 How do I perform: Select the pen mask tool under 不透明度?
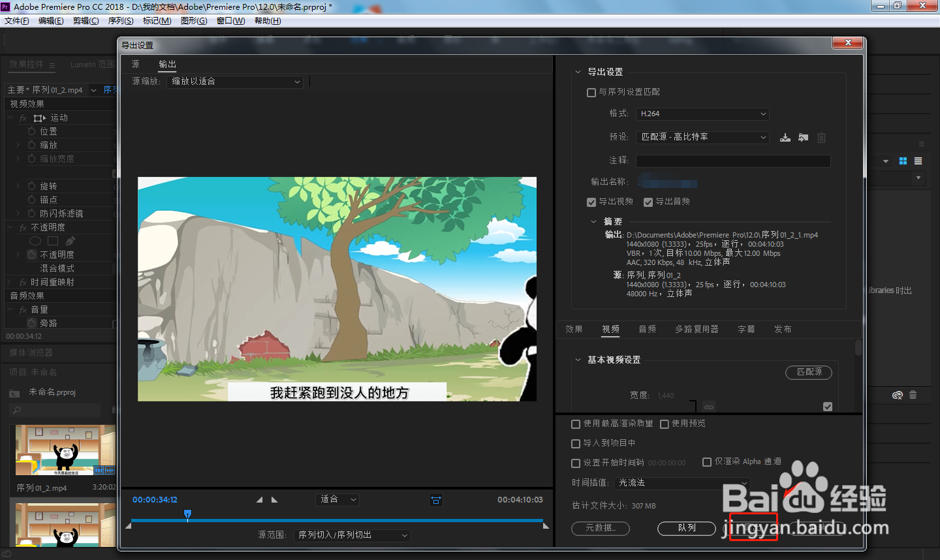[x=70, y=241]
